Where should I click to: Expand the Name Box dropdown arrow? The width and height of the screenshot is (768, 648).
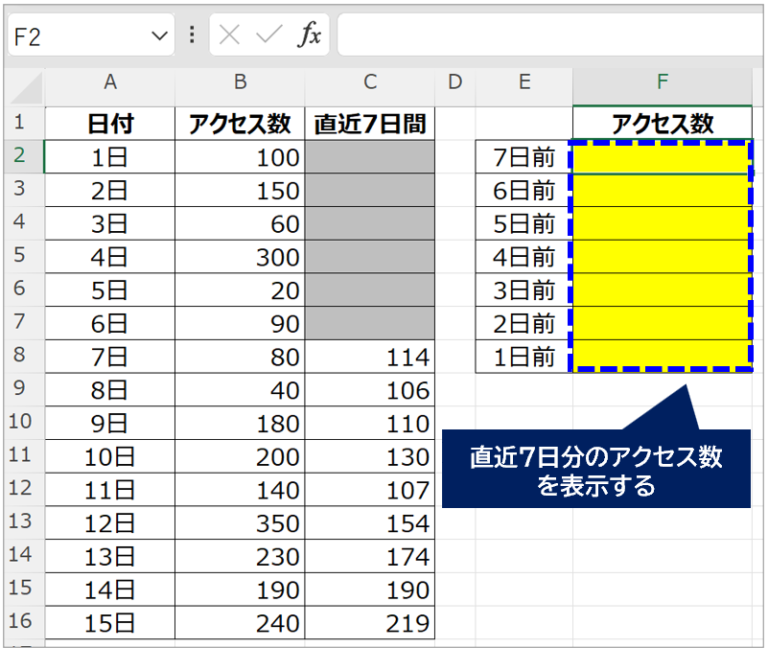click(x=159, y=36)
